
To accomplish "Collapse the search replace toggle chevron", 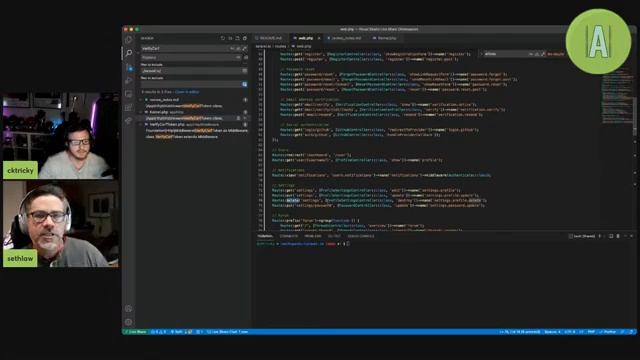I will 138,53.
